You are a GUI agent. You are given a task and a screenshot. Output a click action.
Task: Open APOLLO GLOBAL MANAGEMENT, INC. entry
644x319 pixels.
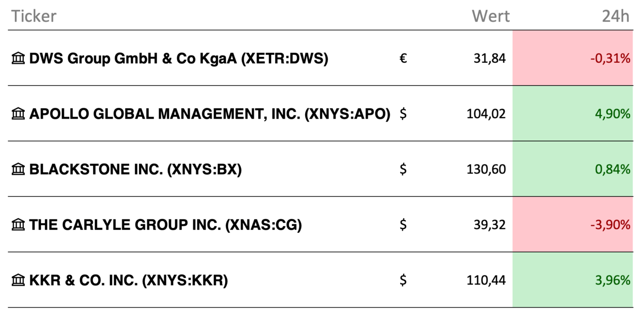click(x=210, y=114)
